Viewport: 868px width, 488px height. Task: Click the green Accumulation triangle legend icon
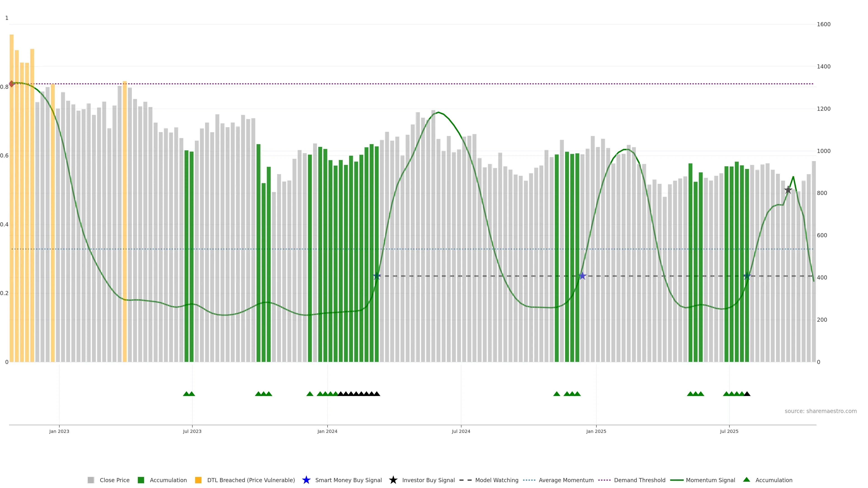747,480
